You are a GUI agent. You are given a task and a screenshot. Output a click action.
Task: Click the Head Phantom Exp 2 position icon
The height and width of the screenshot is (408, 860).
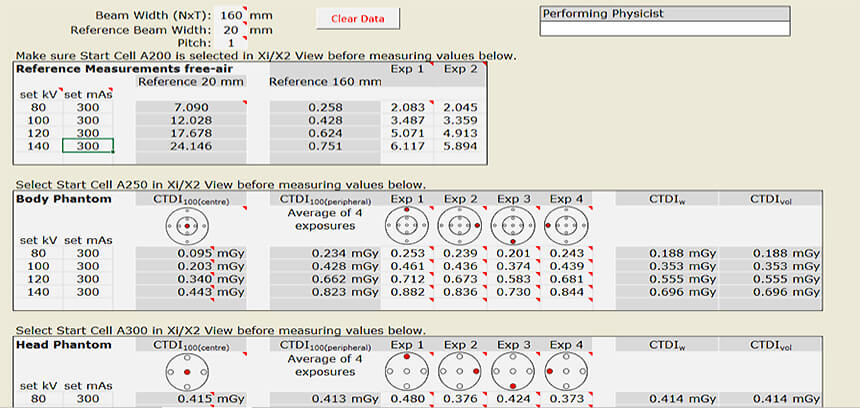460,372
